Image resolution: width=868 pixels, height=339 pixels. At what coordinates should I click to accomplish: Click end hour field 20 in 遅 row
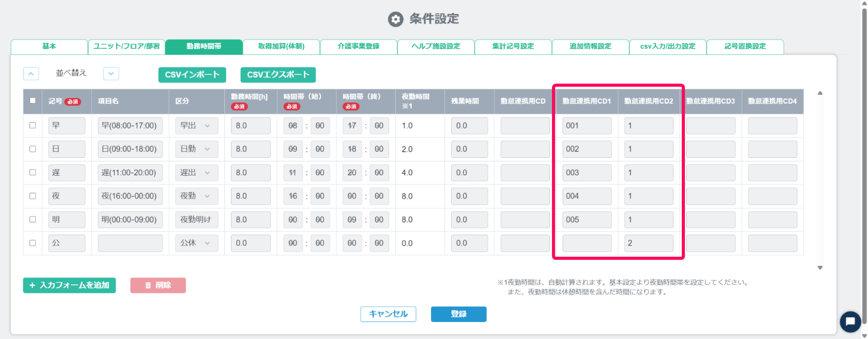click(x=352, y=173)
